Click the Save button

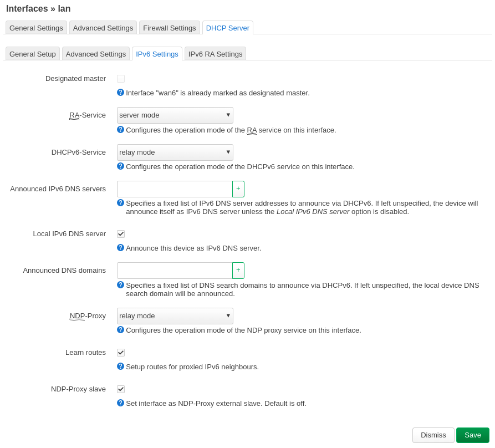click(x=473, y=435)
